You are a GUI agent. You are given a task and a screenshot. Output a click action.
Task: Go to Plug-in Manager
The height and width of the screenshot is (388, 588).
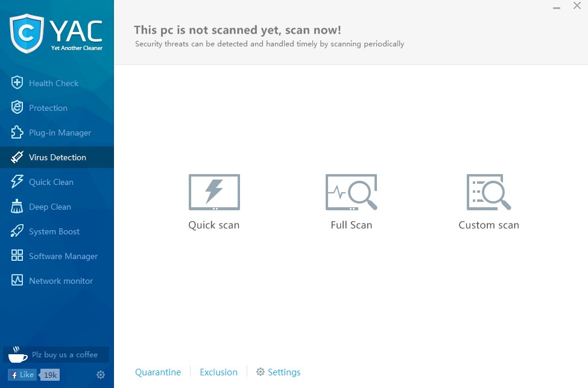(x=57, y=133)
